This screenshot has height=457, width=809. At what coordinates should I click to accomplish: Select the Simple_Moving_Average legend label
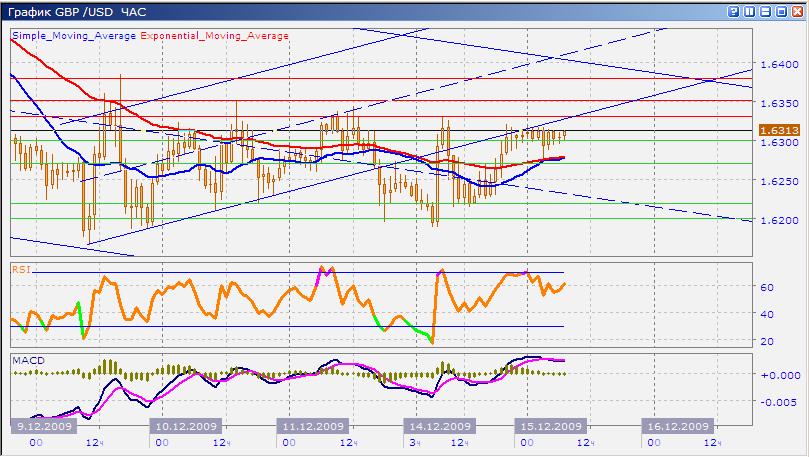pos(74,35)
